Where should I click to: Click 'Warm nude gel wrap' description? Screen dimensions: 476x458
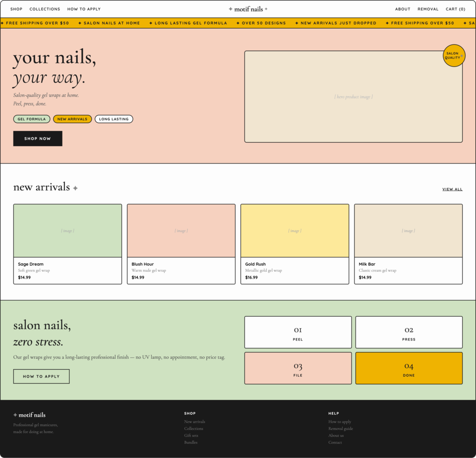point(149,271)
